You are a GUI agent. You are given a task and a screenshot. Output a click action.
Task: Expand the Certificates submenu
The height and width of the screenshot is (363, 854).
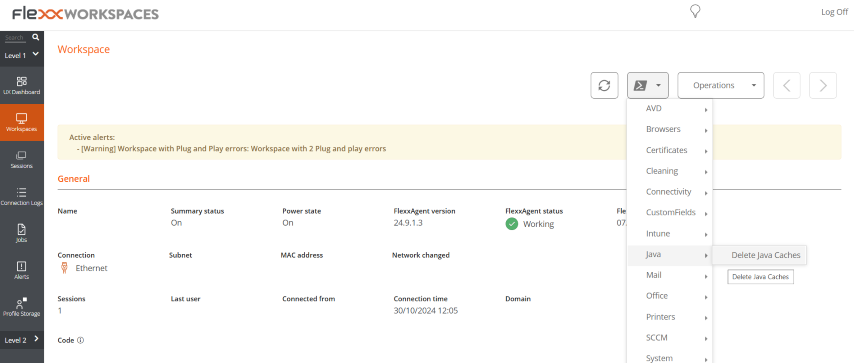[670, 150]
